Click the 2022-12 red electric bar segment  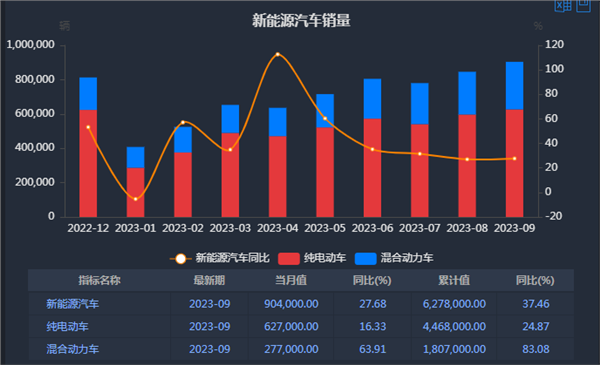[88, 163]
